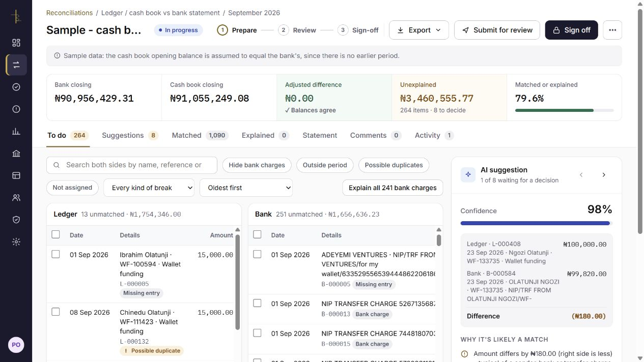Click the Sign off button
Screen dimensions: 644x362
pyautogui.click(x=571, y=30)
